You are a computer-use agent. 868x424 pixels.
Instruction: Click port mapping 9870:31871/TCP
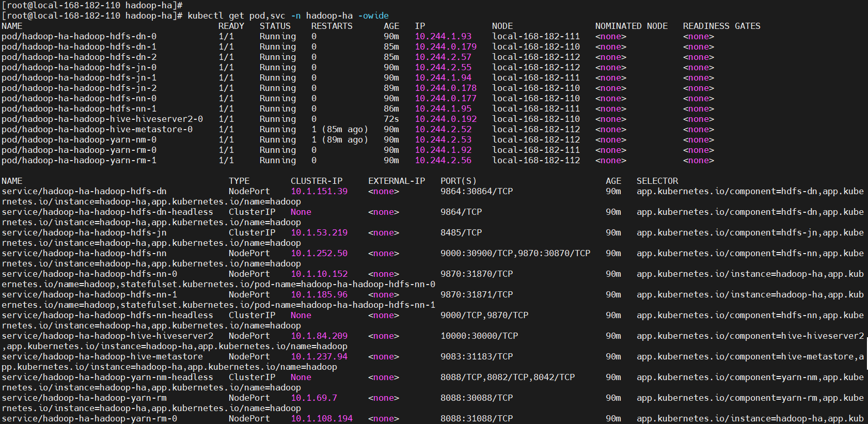477,295
